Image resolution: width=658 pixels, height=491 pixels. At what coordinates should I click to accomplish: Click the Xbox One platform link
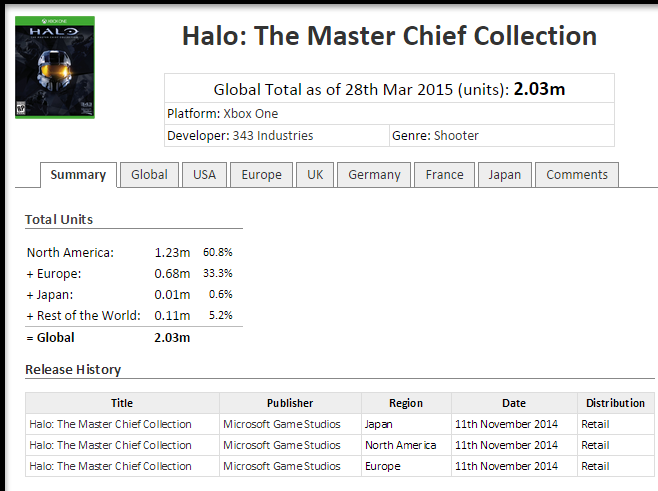point(251,114)
